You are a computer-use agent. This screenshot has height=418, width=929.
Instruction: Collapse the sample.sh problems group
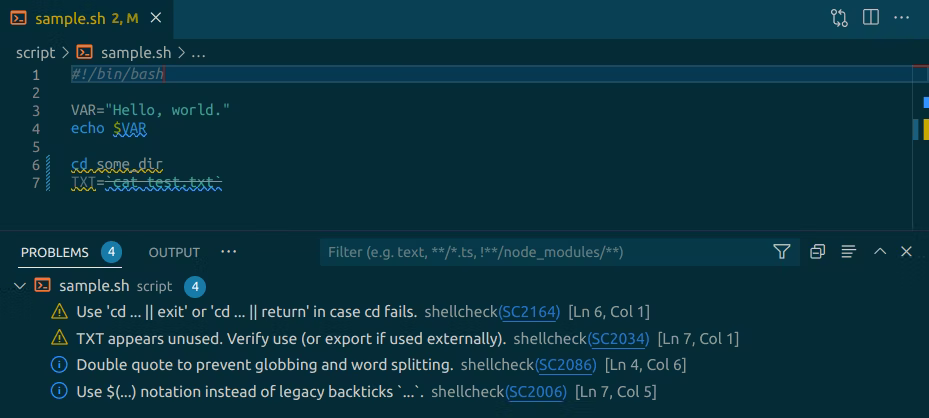click(x=19, y=287)
